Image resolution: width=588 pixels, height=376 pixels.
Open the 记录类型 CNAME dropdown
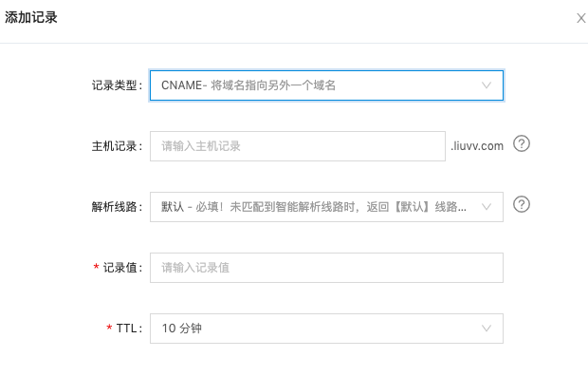[326, 85]
